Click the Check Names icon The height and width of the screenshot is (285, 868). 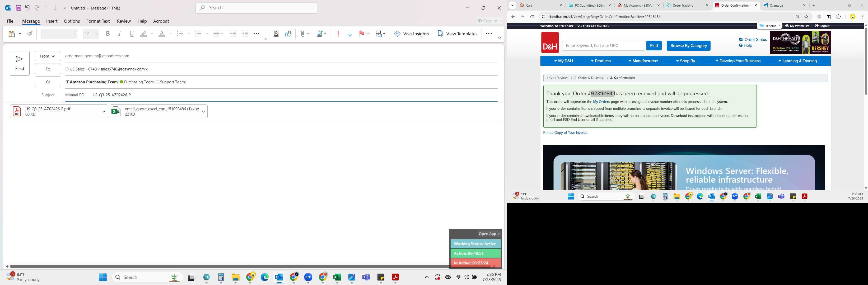(x=288, y=34)
